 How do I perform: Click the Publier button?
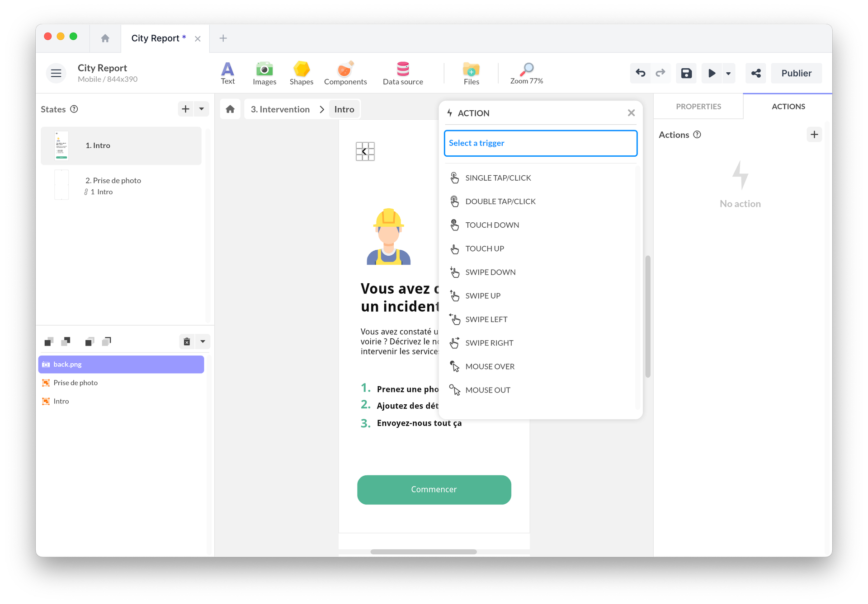pos(796,73)
